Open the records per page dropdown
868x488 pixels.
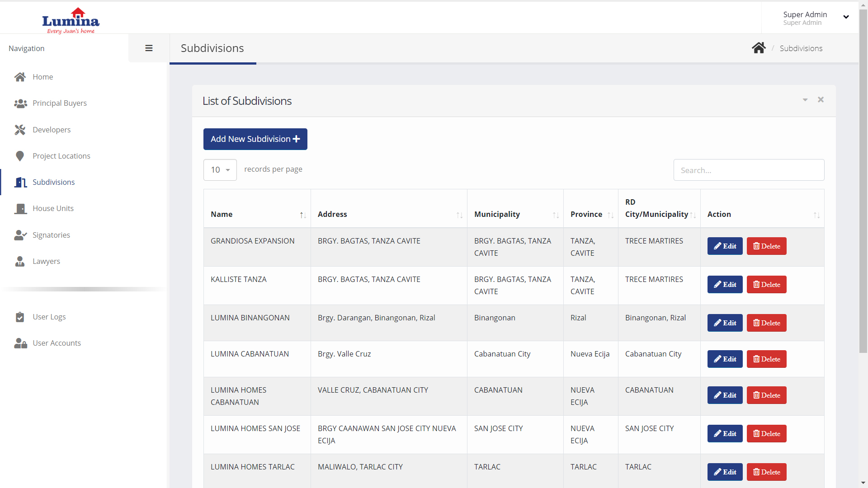pos(220,170)
